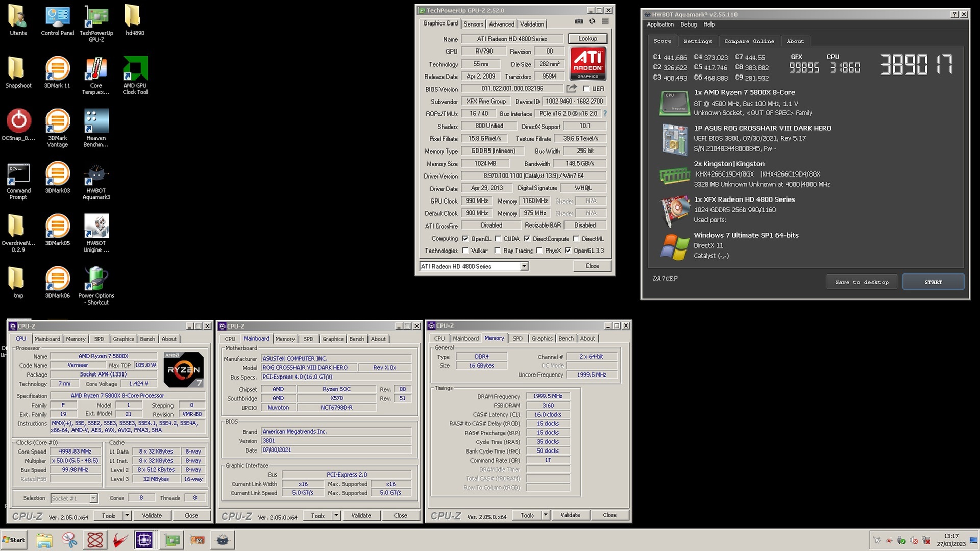The image size is (980, 551).
Task: Click the GPU-Z screenshot camera icon
Action: click(x=579, y=21)
